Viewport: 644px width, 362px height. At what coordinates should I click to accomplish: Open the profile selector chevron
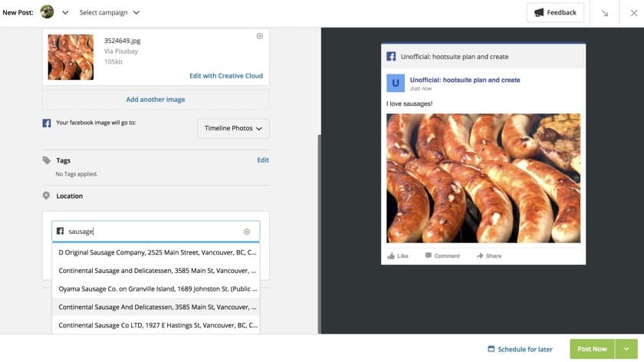[65, 12]
